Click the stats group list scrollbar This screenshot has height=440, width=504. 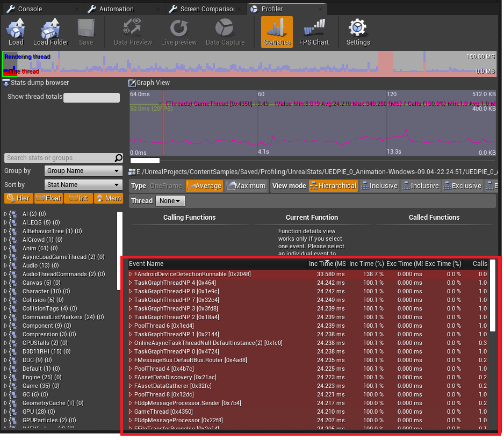pyautogui.click(x=120, y=251)
